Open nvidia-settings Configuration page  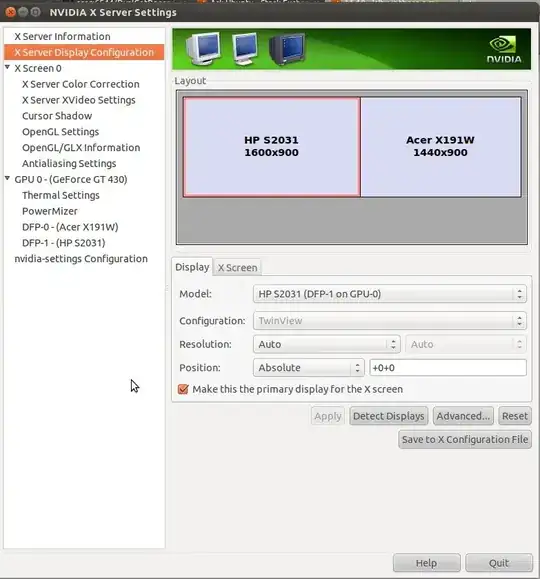(81, 259)
